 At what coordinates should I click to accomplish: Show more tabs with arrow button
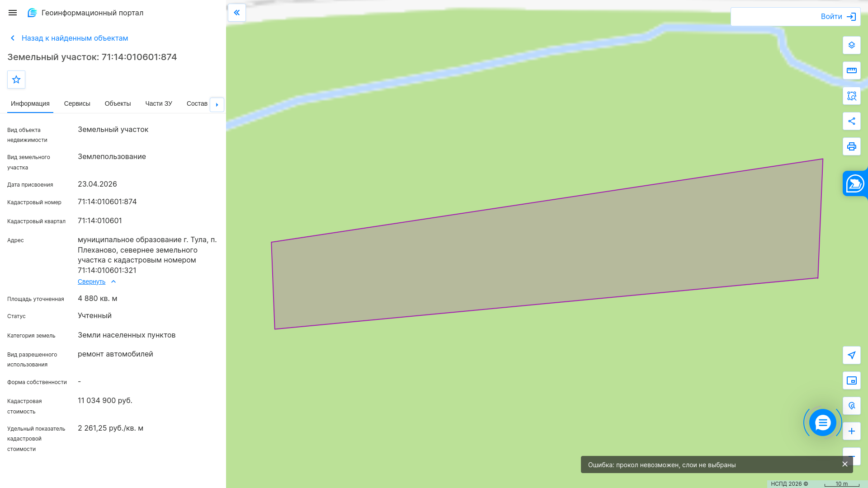(x=217, y=105)
